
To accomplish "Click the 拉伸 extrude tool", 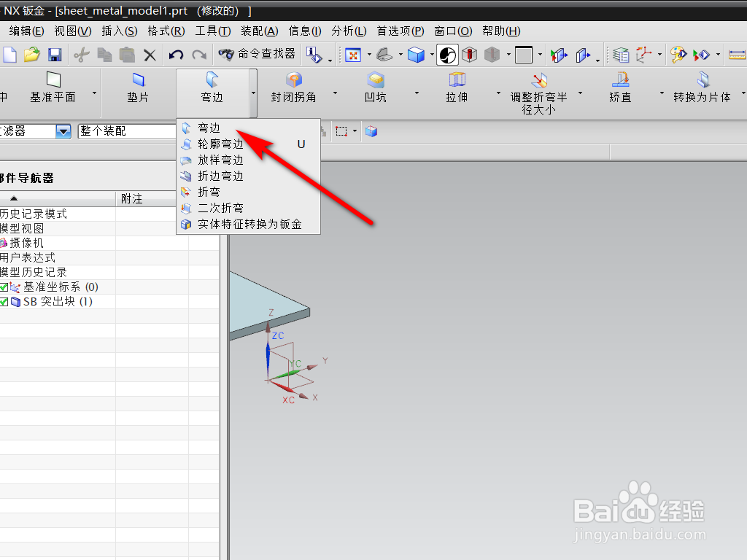I will (x=457, y=87).
